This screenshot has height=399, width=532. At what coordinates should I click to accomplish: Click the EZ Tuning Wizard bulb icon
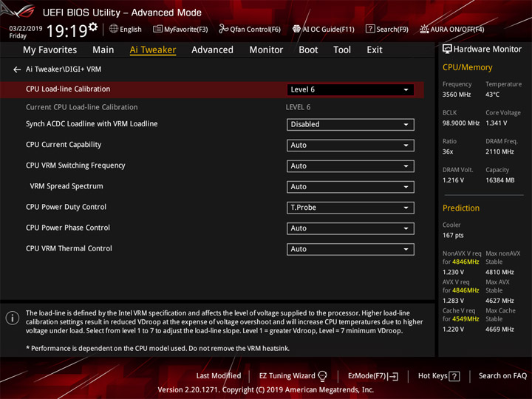(x=322, y=376)
